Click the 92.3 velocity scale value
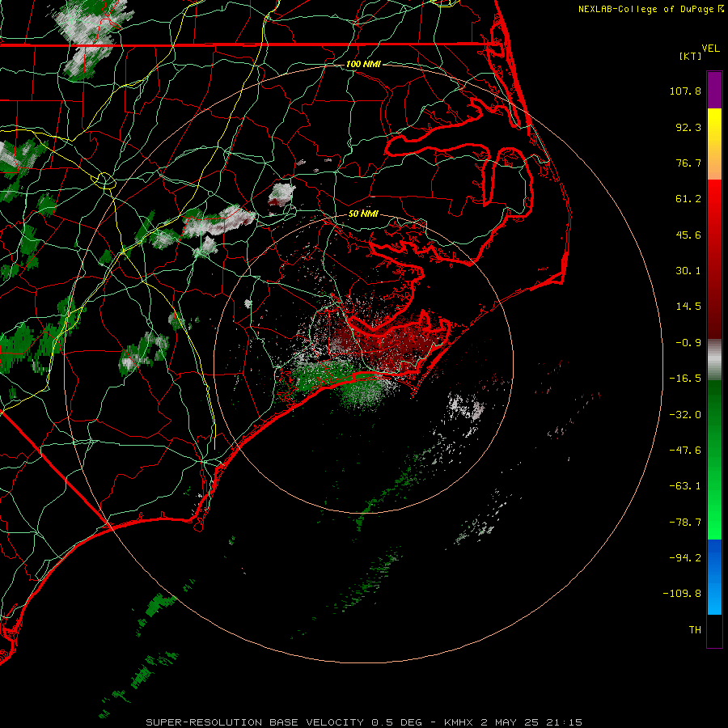The image size is (728, 728). pyautogui.click(x=688, y=127)
